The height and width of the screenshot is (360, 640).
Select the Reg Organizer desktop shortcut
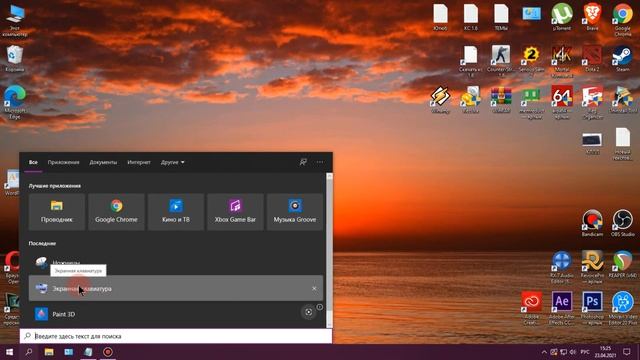592,102
